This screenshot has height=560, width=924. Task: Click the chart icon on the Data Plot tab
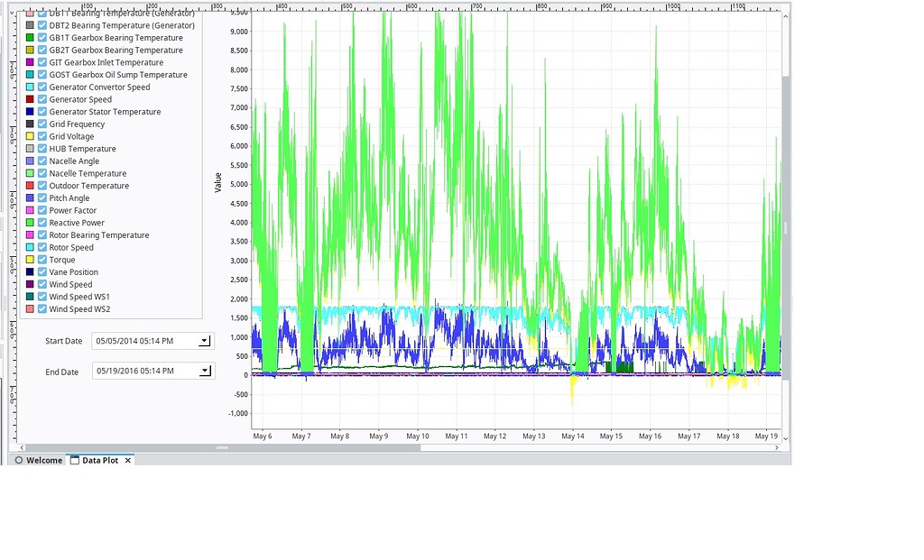tap(75, 460)
